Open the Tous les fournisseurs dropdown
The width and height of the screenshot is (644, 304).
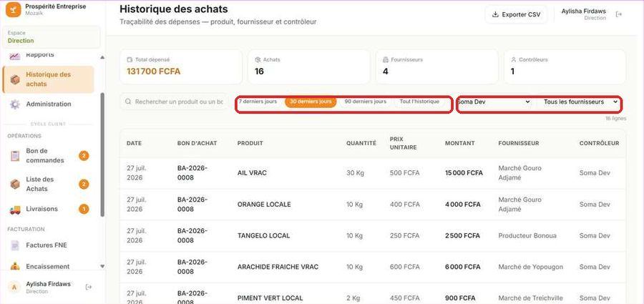point(581,102)
